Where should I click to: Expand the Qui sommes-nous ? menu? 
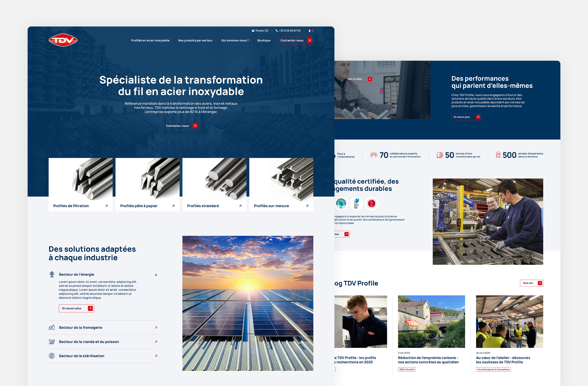coord(236,41)
